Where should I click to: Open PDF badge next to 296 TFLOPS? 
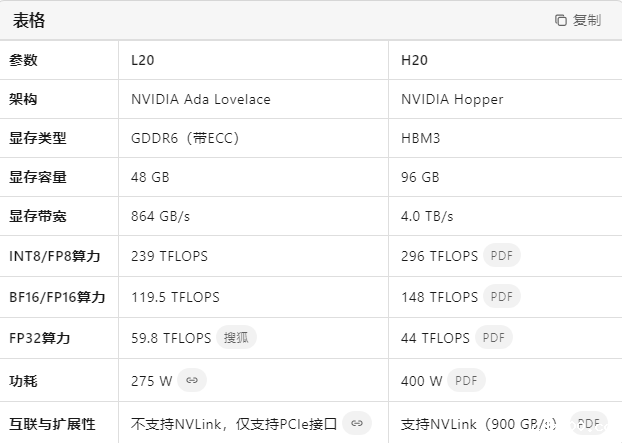pyautogui.click(x=502, y=256)
